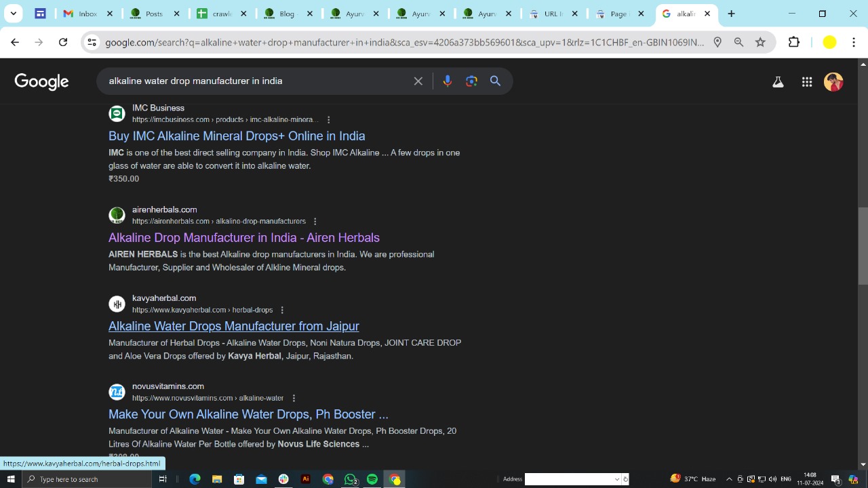This screenshot has width=868, height=488.
Task: Open location permission icon in address bar
Action: tap(717, 42)
